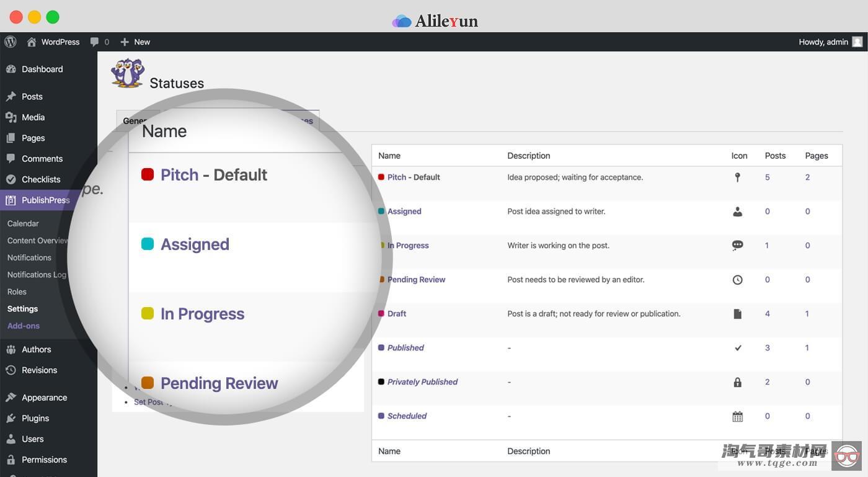Screen dimensions: 868x477
Task: Click the Dashboard gauge icon
Action: tap(11, 69)
